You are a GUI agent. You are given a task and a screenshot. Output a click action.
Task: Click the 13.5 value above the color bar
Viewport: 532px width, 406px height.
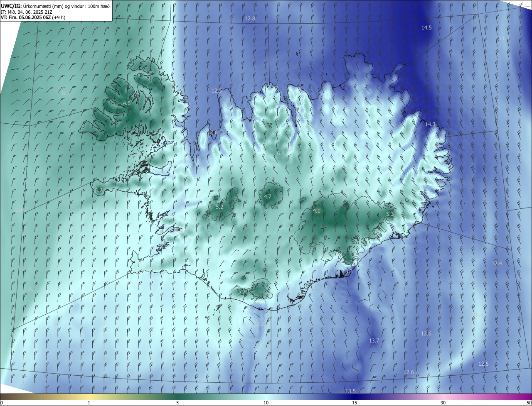click(x=350, y=391)
